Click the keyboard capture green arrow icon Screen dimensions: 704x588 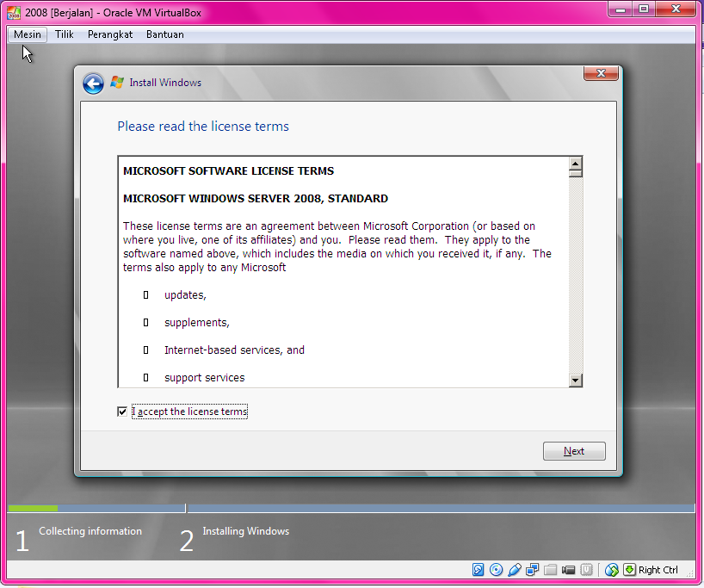[x=629, y=570]
